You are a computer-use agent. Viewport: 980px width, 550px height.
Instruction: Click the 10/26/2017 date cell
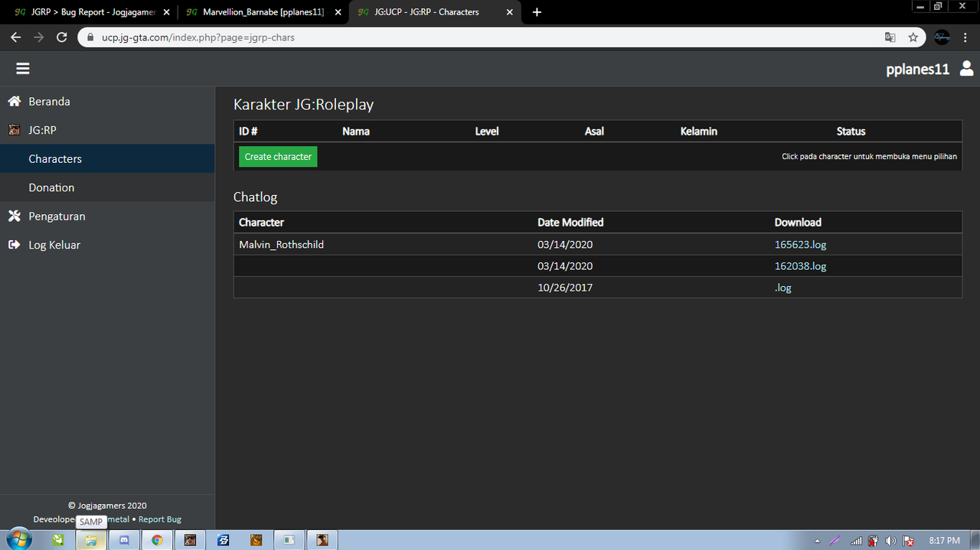(565, 288)
